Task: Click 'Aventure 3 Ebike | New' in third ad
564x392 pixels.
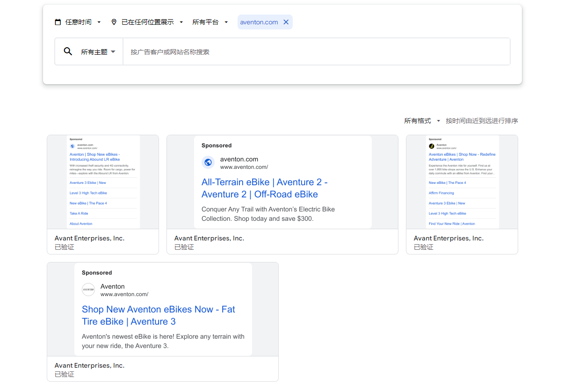Action: pyautogui.click(x=447, y=203)
